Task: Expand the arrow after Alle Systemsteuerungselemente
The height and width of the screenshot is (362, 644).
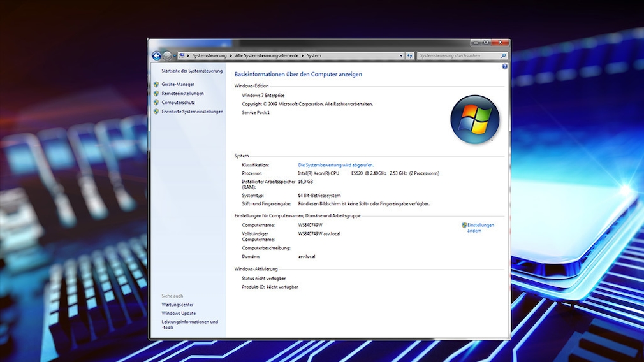Action: pyautogui.click(x=303, y=56)
